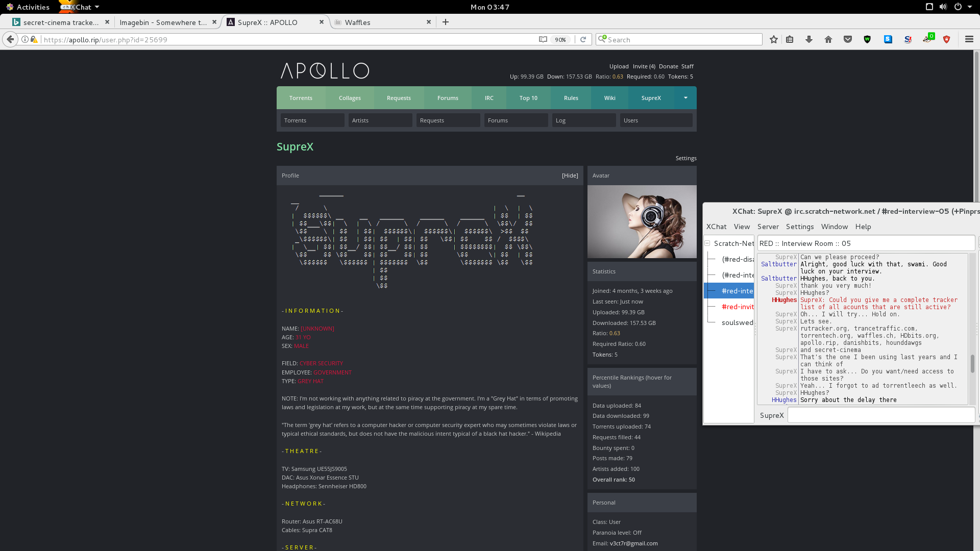Click the Users search box
Screen dimensions: 980x551
656,120
